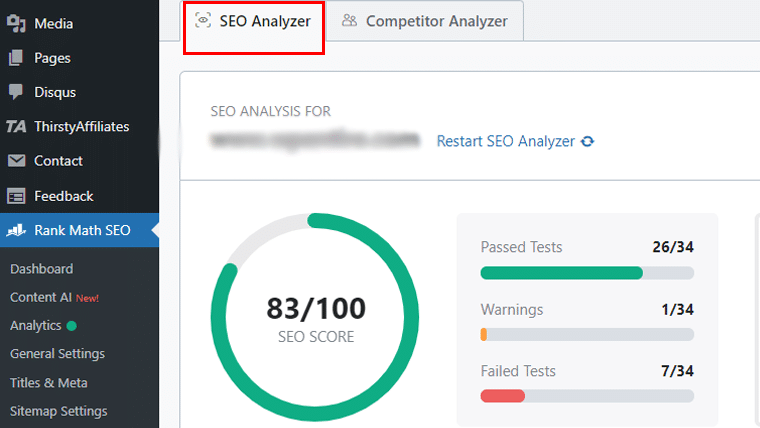Viewport: 760px width, 428px height.
Task: Open ThirstyAffiliates menu
Action: coord(79,127)
